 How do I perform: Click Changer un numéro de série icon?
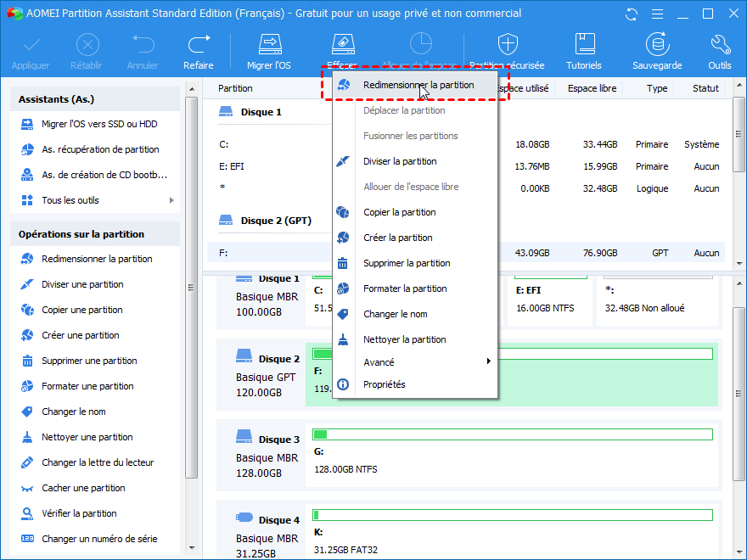coord(27,539)
